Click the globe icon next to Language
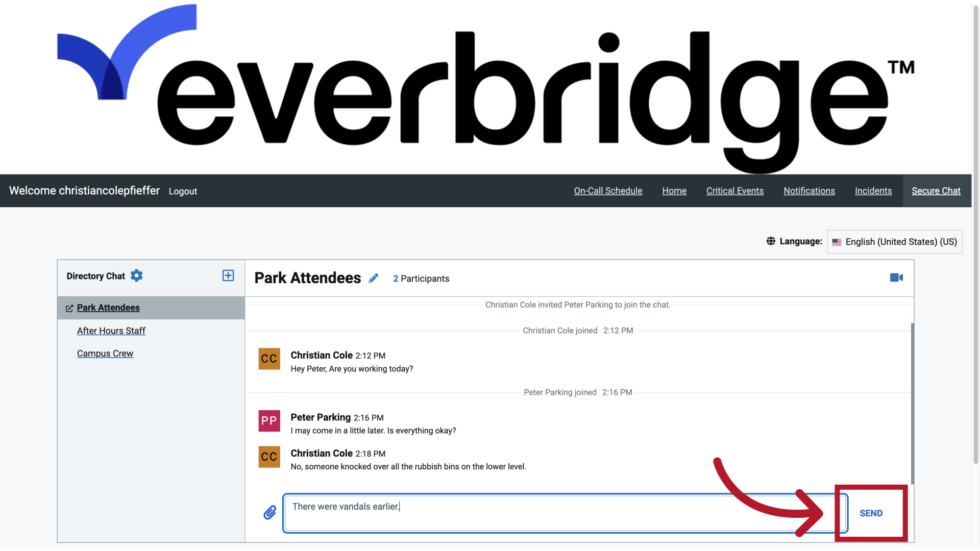980x551 pixels. (x=771, y=241)
